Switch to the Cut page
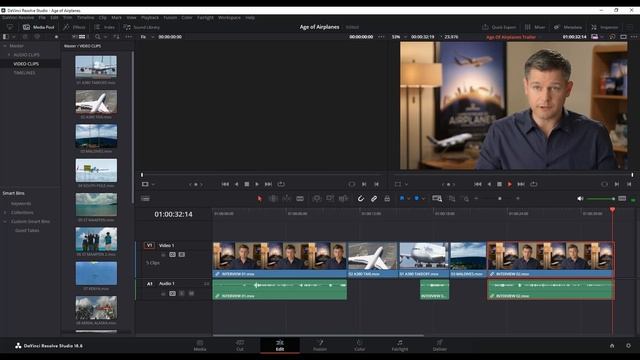This screenshot has width=640, height=360. click(x=240, y=345)
